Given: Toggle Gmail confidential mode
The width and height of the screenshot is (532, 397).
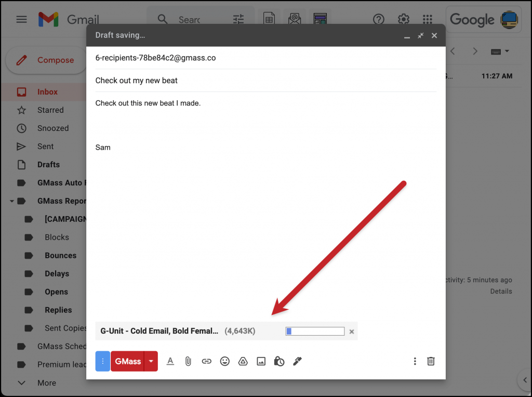Looking at the screenshot, I should click(279, 361).
